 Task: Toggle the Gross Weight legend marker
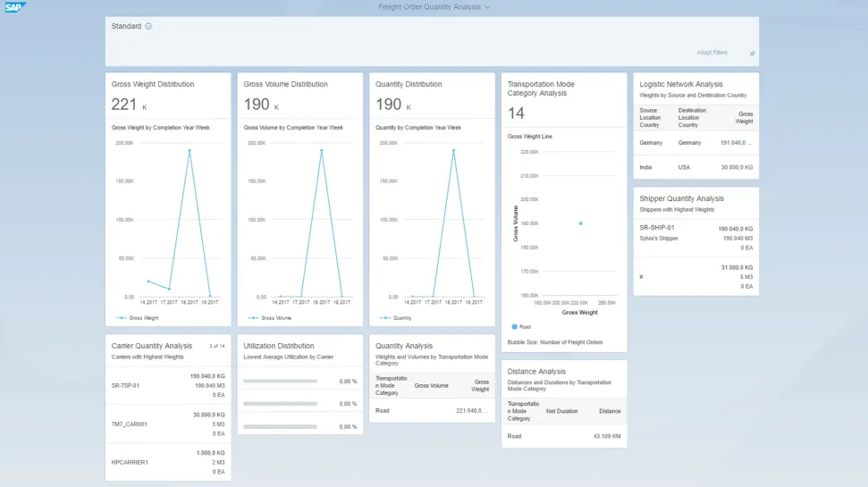121,318
